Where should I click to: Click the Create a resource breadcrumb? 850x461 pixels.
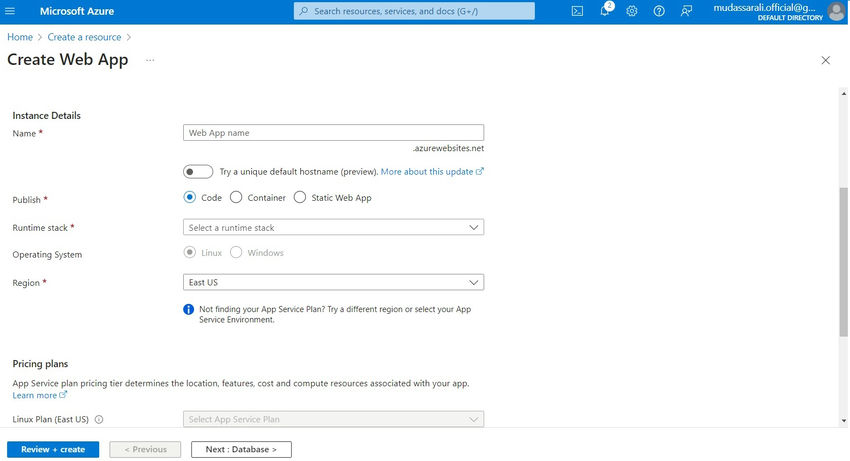[84, 37]
